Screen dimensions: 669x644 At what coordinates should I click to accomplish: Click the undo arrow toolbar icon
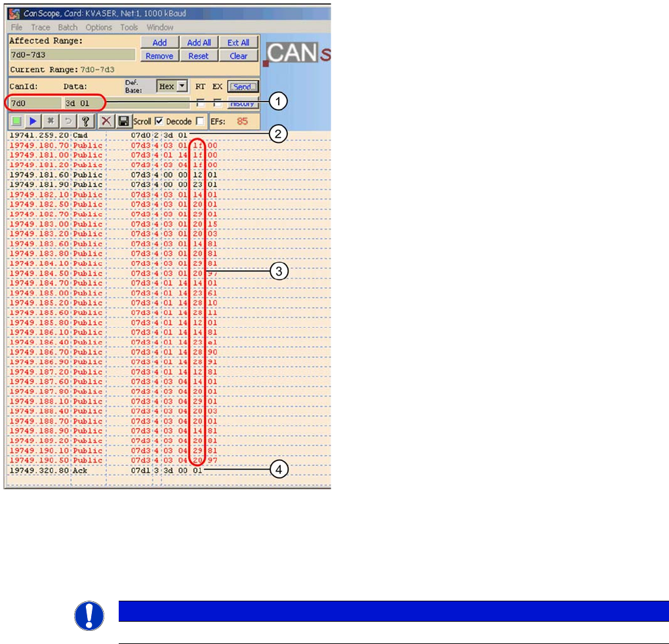[x=68, y=121]
